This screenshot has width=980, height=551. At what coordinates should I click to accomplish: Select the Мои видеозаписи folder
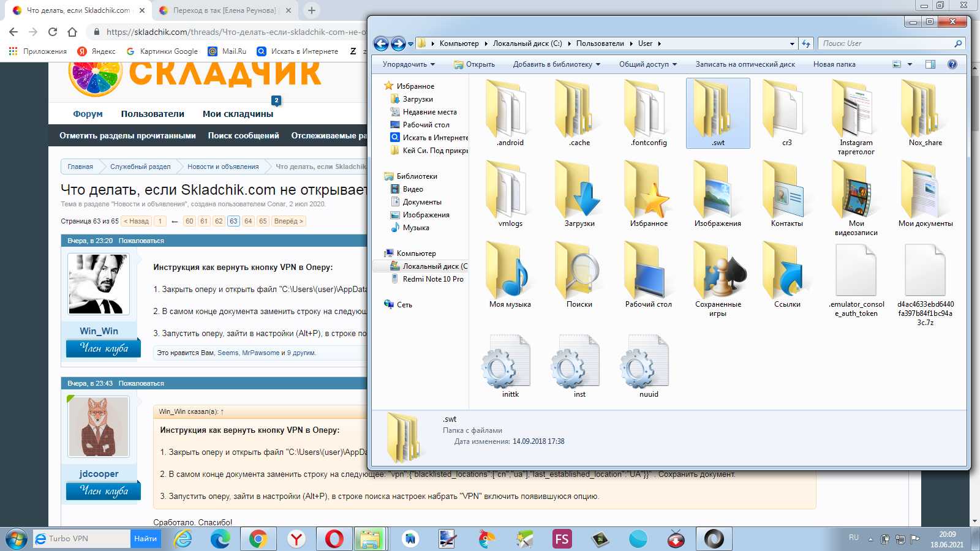(856, 198)
